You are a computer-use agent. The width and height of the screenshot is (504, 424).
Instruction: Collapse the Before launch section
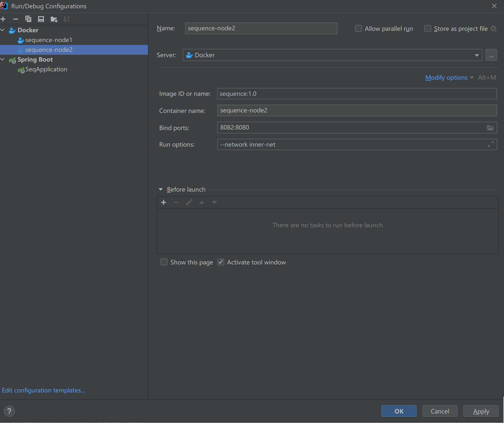click(161, 189)
